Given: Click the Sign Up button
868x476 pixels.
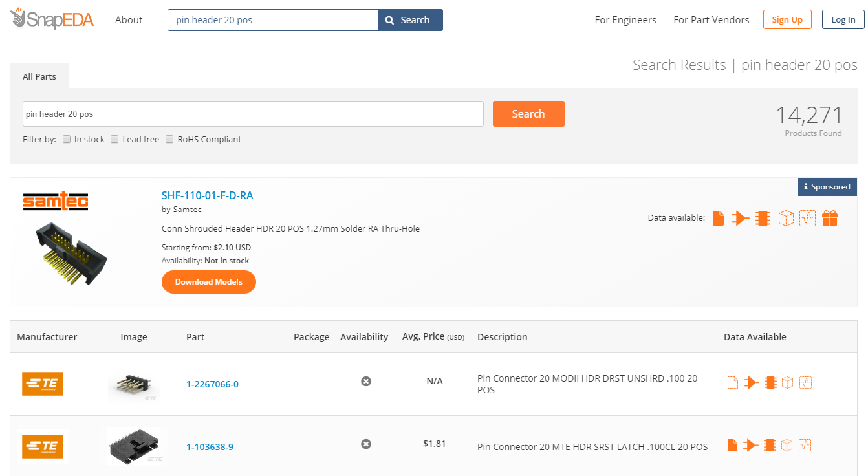Looking at the screenshot, I should point(787,20).
